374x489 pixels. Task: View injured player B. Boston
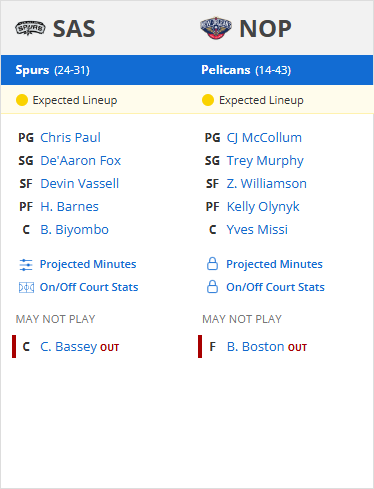click(x=255, y=347)
